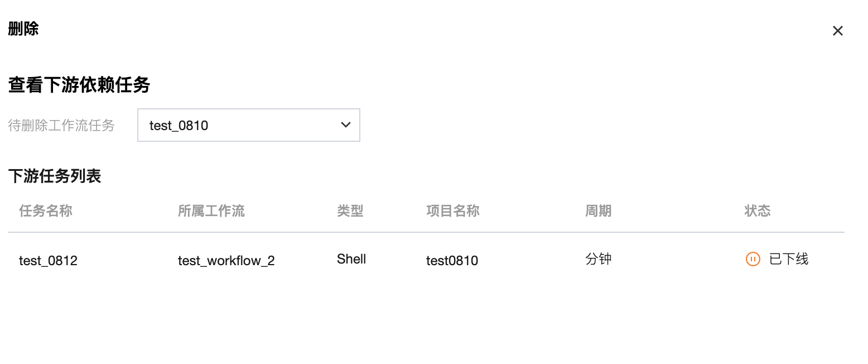Click the 任务名称 column header
Screen dimensions: 868x364
tap(46, 210)
